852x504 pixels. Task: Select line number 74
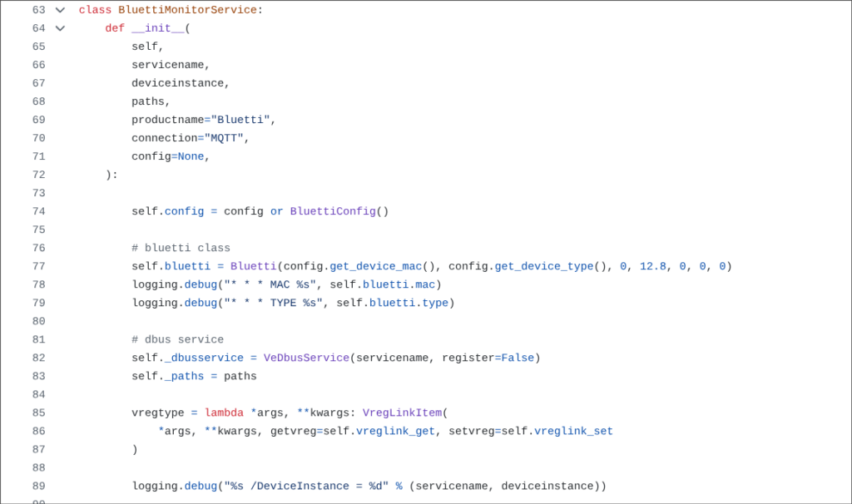(38, 210)
